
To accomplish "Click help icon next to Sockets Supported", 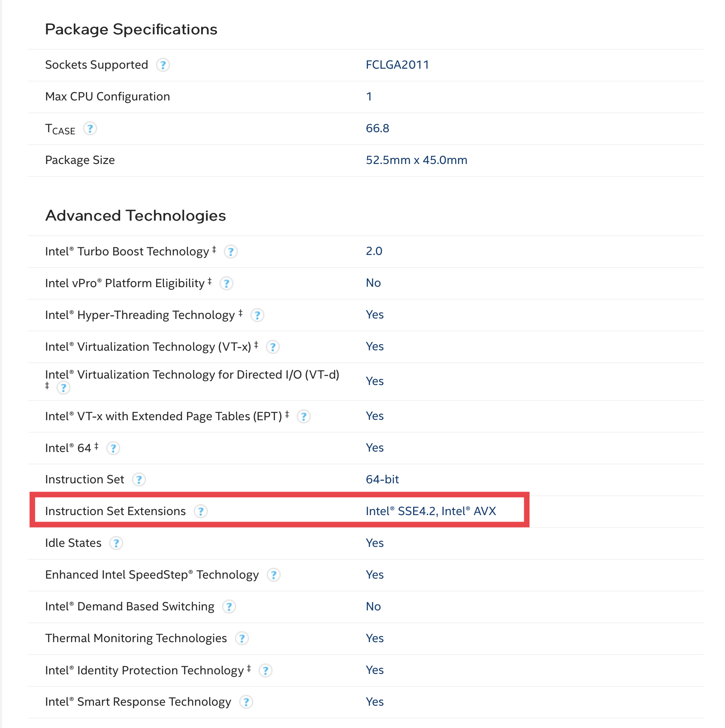I will click(163, 65).
